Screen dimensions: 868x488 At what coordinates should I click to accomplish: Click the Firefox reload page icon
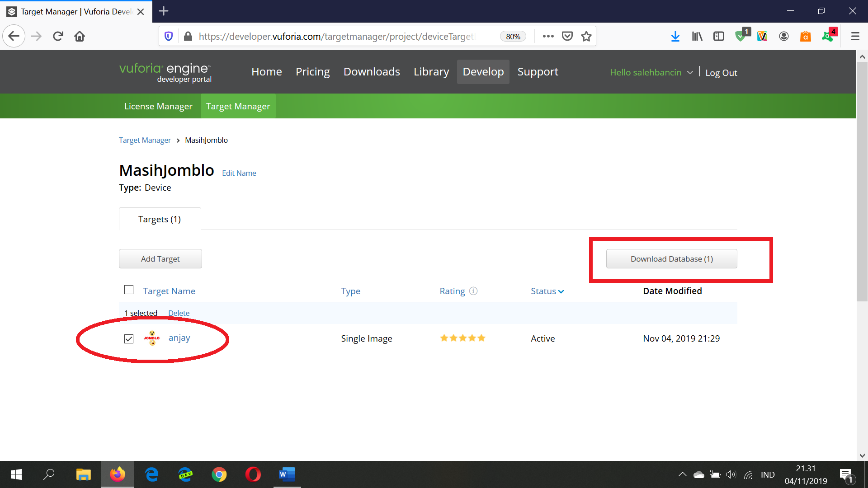pyautogui.click(x=58, y=36)
